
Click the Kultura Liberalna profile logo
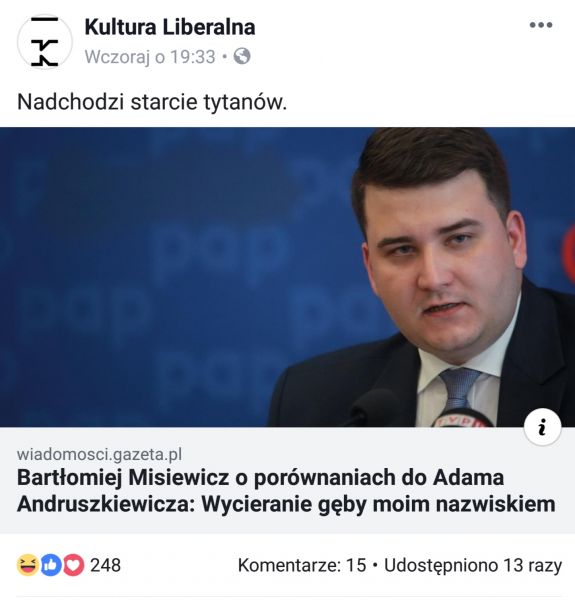pyautogui.click(x=45, y=41)
